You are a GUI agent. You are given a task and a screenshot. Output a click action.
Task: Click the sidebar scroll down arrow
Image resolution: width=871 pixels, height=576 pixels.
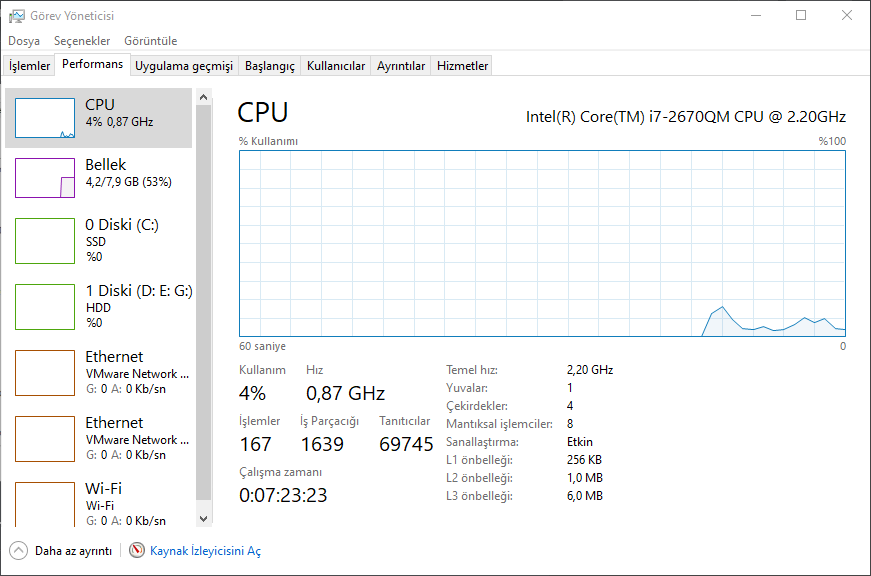[x=203, y=519]
